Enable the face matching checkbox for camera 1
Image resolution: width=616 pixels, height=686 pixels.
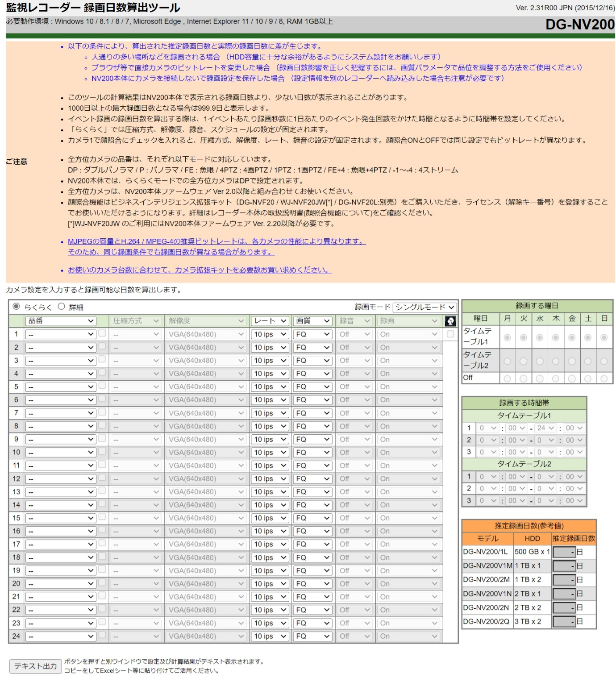450,334
